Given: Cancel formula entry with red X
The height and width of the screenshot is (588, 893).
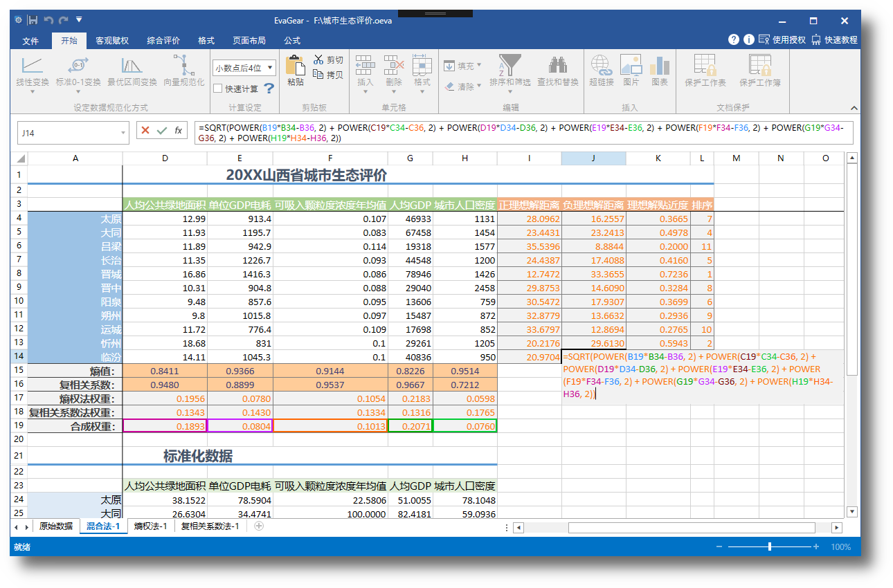Looking at the screenshot, I should coord(145,130).
